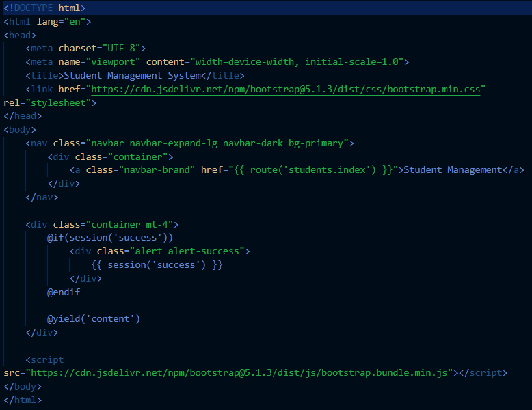Click the html lang="en" tag

click(47, 22)
